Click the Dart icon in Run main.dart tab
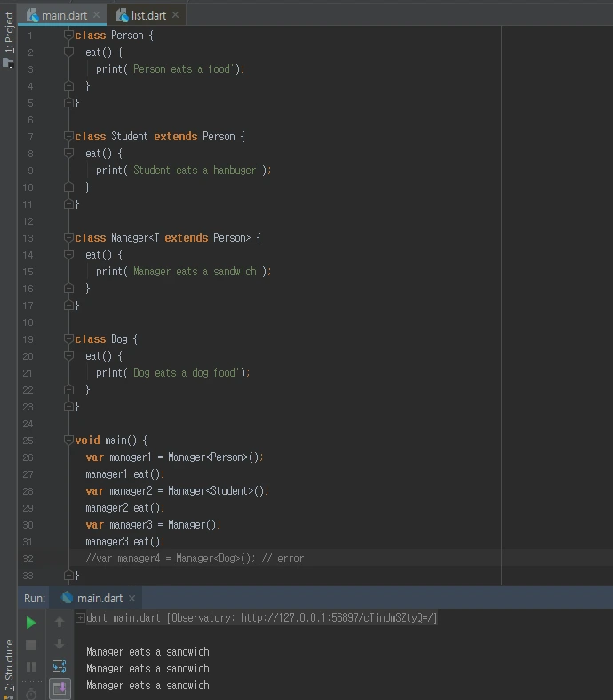The width and height of the screenshot is (613, 700). point(67,597)
